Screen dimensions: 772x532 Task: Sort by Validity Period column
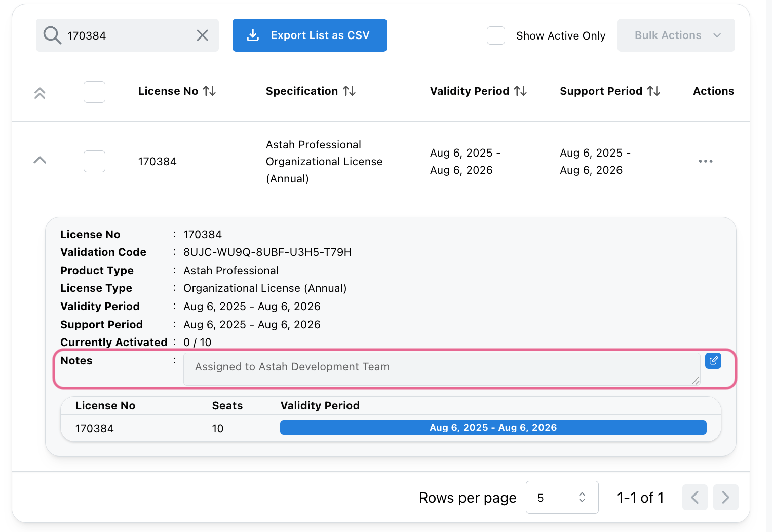pyautogui.click(x=521, y=91)
